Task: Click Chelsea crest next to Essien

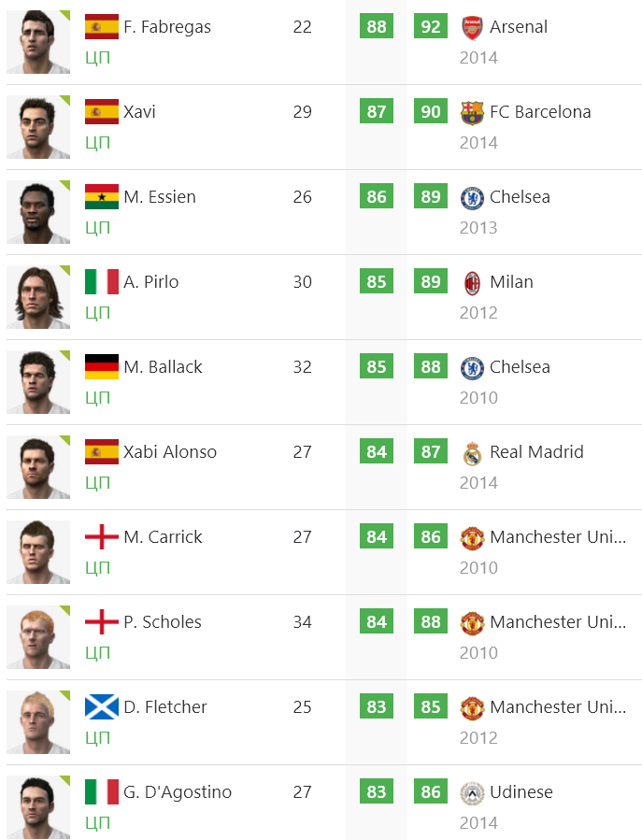Action: coord(472,197)
